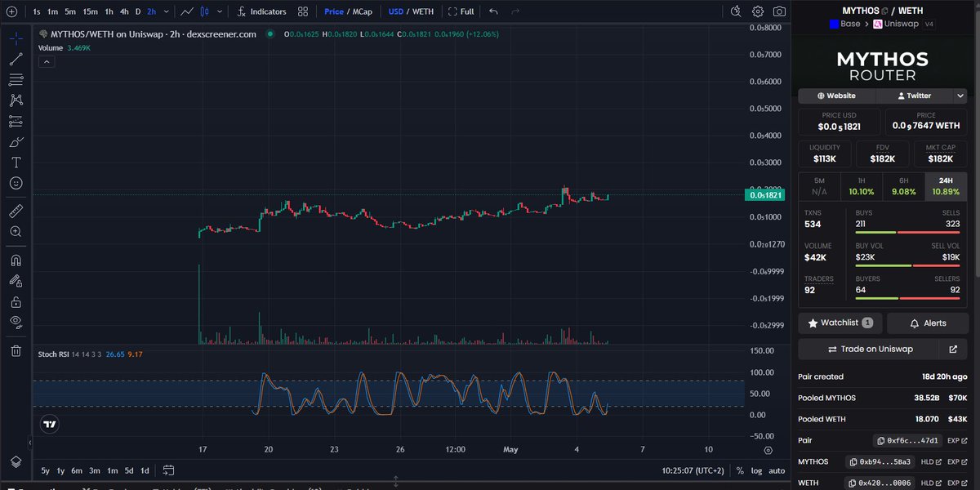Viewport: 980px width, 490px height.
Task: Open the MYTHOS Website link
Action: tap(836, 96)
